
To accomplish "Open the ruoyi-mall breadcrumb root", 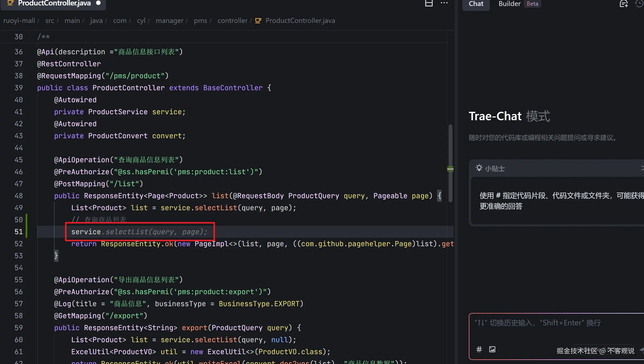I will coord(19,21).
